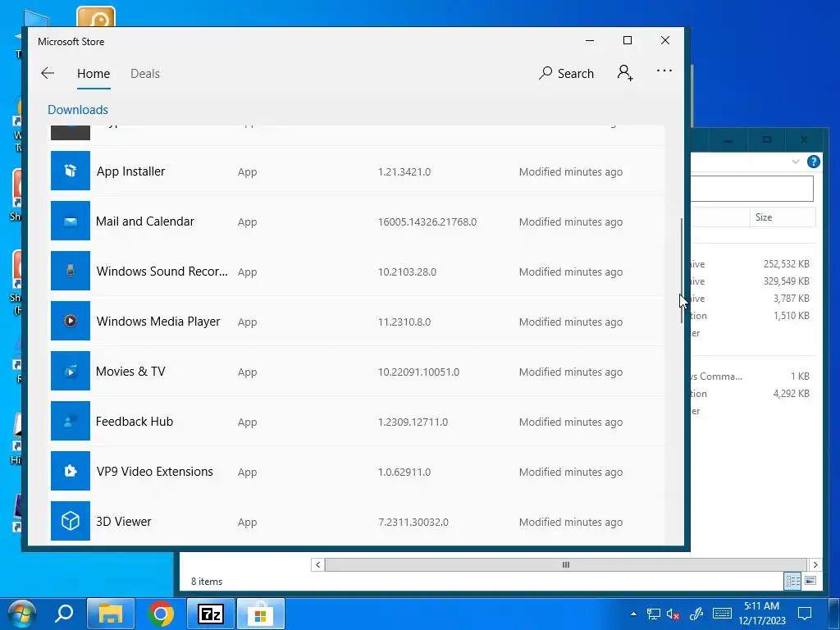Open the pen workspace tray icon

pos(696,614)
